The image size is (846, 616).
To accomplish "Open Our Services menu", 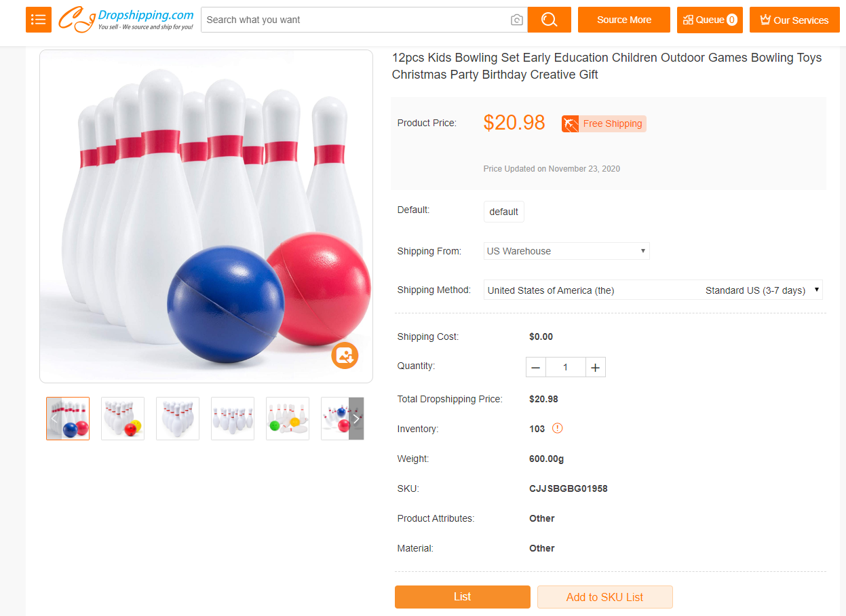I will click(x=794, y=20).
